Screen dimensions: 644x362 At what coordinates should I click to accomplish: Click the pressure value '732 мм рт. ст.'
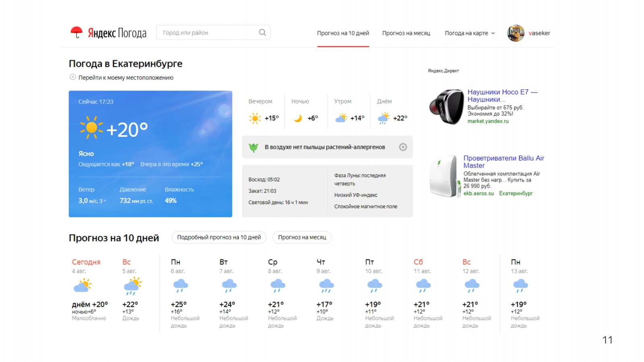point(136,201)
